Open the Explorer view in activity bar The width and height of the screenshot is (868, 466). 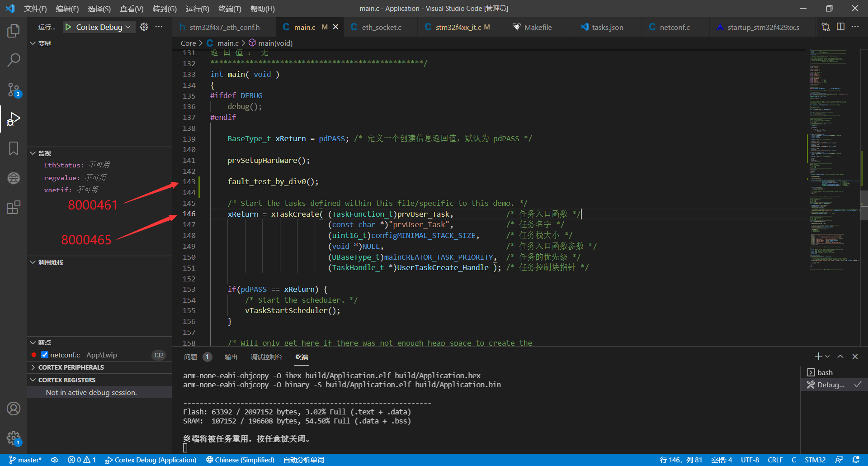(x=14, y=31)
